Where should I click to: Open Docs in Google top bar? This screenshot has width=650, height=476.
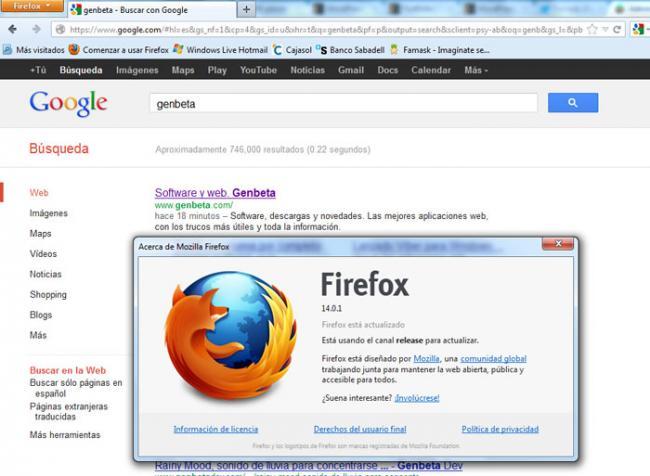pos(388,70)
